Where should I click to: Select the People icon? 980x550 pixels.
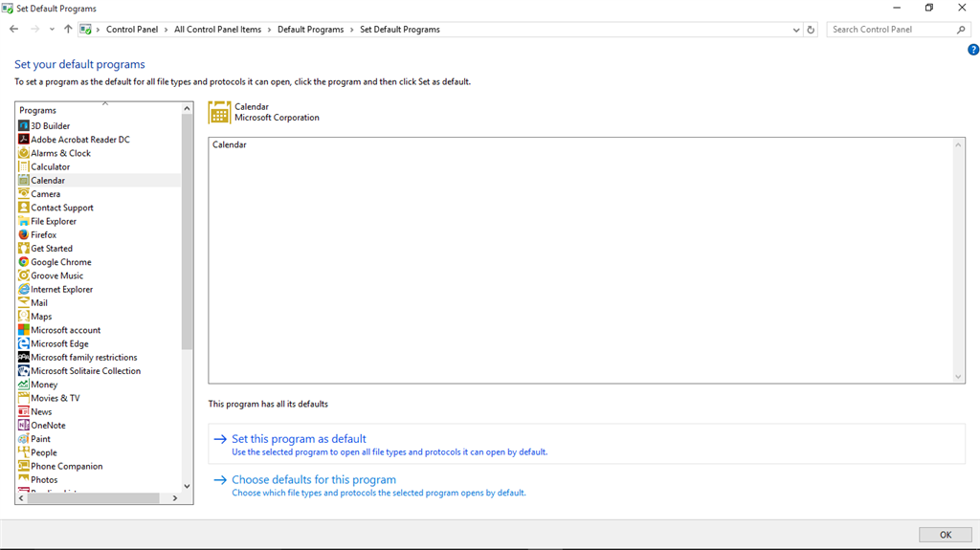tap(24, 452)
